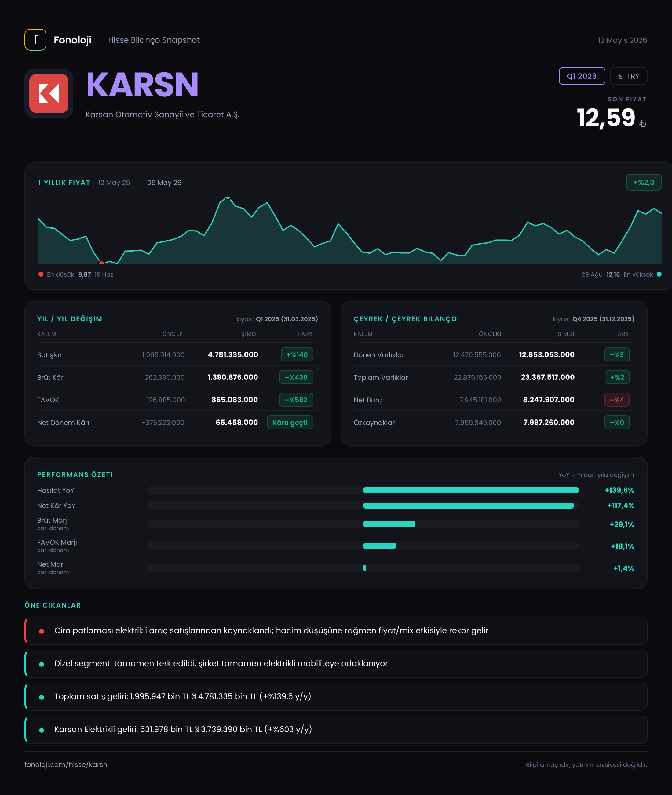Screen dimensions: 672x795
Task: Click the Net Kâr YoY progress bar
Action: click(x=363, y=506)
